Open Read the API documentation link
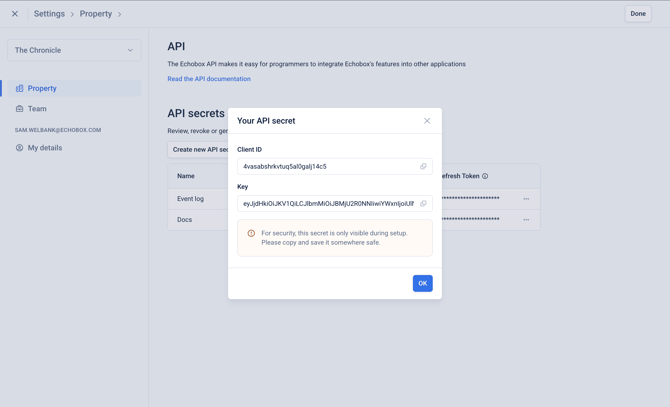The height and width of the screenshot is (407, 670). [x=209, y=79]
